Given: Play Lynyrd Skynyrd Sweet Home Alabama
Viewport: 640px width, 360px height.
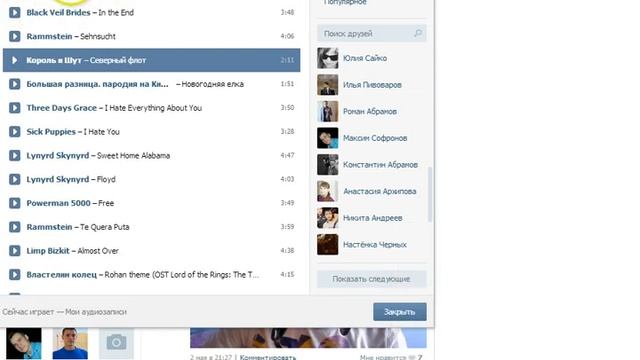Looking at the screenshot, I should (x=15, y=156).
